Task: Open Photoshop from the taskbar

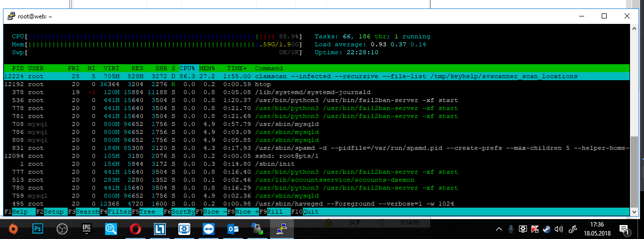Action: 38,229
